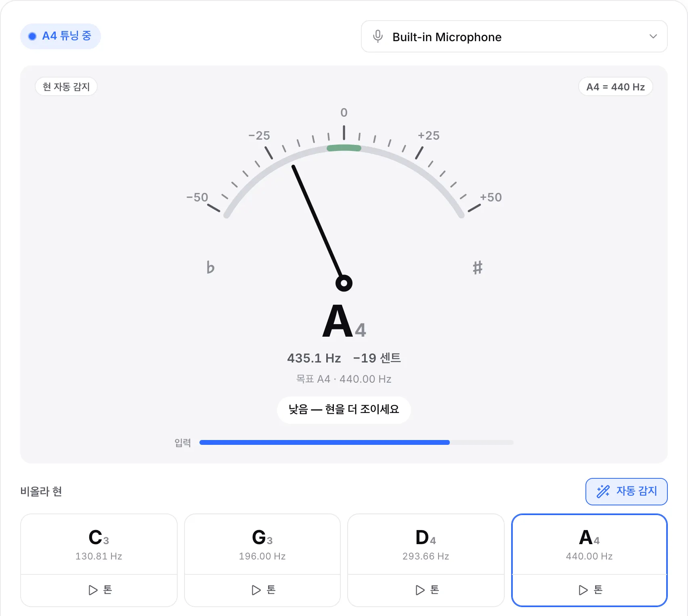Play the A4 reference tone
688x616 pixels.
pyautogui.click(x=589, y=590)
